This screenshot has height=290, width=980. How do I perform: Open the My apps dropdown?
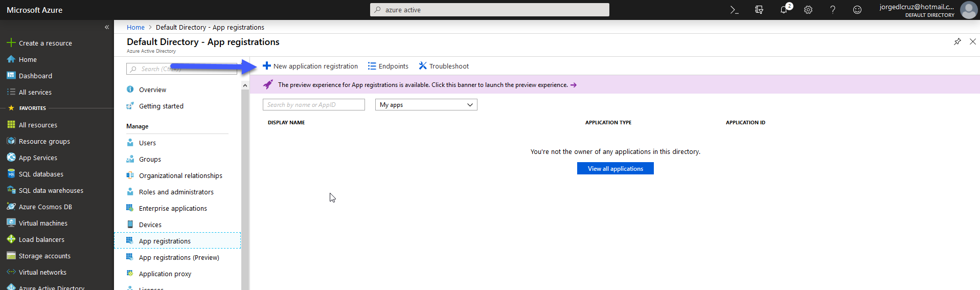pyautogui.click(x=426, y=105)
